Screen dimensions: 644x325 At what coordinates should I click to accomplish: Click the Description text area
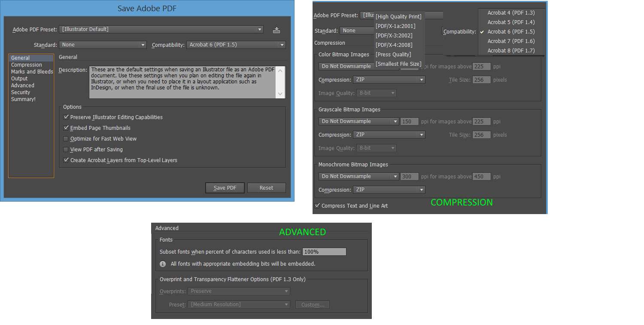183,82
